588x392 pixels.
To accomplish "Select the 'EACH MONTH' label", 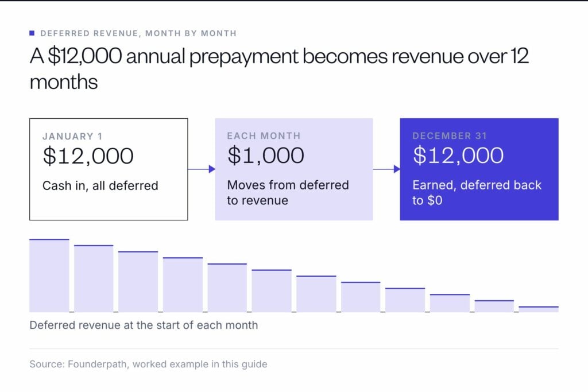I will 264,135.
